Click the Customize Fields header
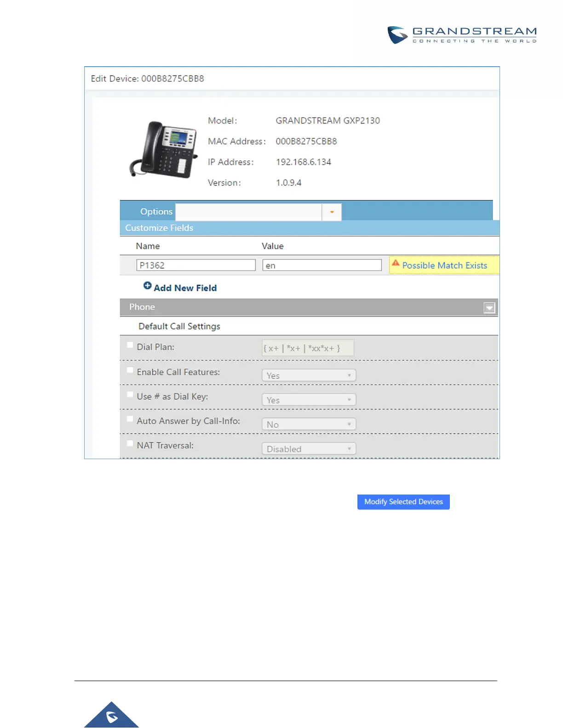The image size is (563, 728). click(x=310, y=228)
